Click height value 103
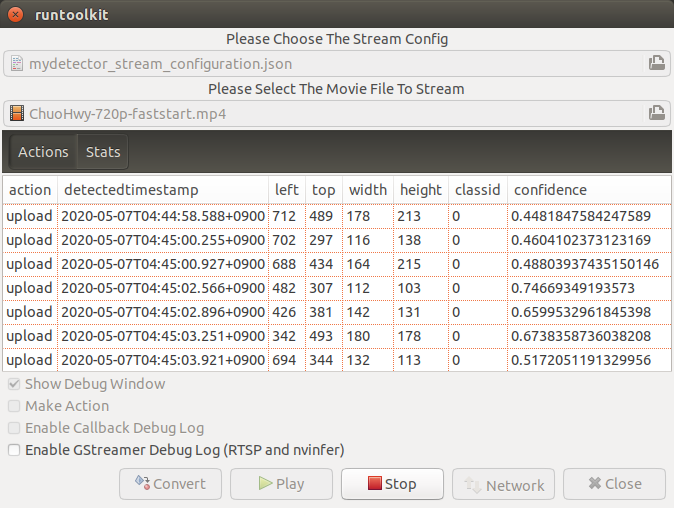Screen dimensions: 674x508 [409, 288]
